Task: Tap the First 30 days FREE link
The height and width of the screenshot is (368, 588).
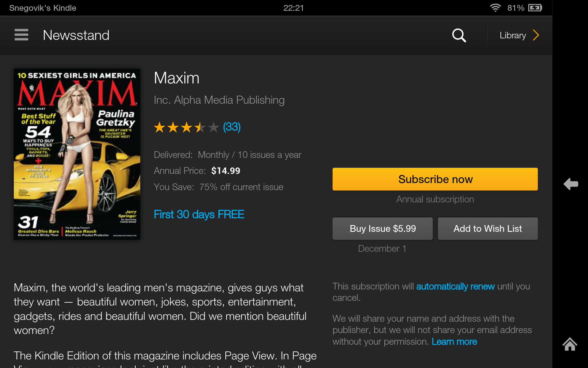Action: point(199,214)
